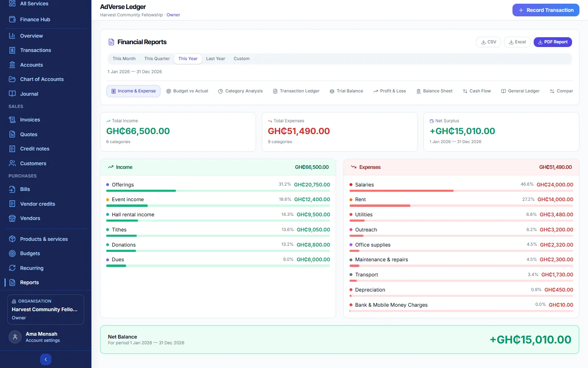Click the Outreach expense row label

pyautogui.click(x=366, y=230)
